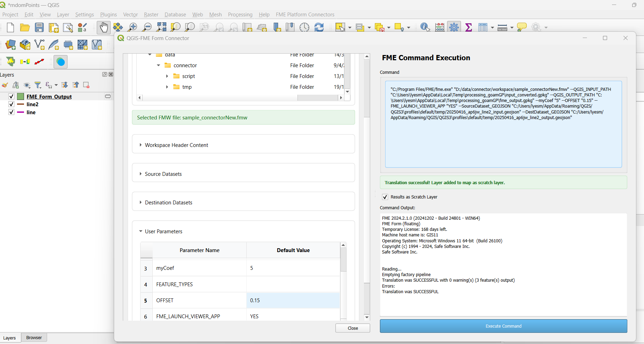Click the Zoom to Layer icon
Viewport: 644px width, 344px height.
tap(190, 27)
